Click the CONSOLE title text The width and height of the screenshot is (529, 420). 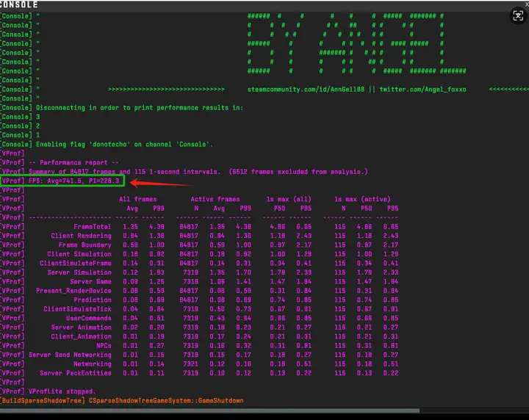(x=19, y=4)
